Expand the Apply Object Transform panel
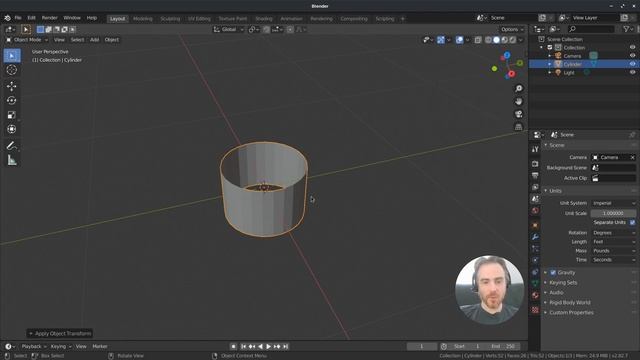Viewport: 640px width, 360px height. click(60, 333)
